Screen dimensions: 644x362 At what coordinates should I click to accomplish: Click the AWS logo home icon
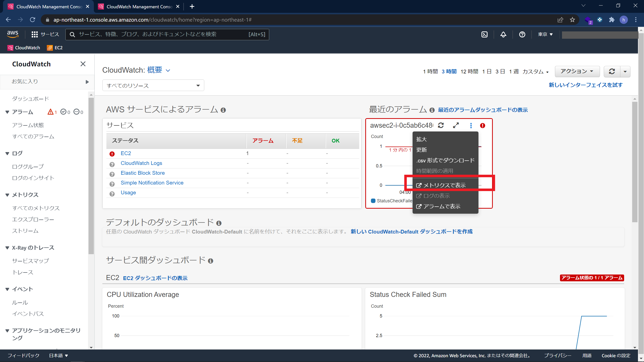pos(13,34)
